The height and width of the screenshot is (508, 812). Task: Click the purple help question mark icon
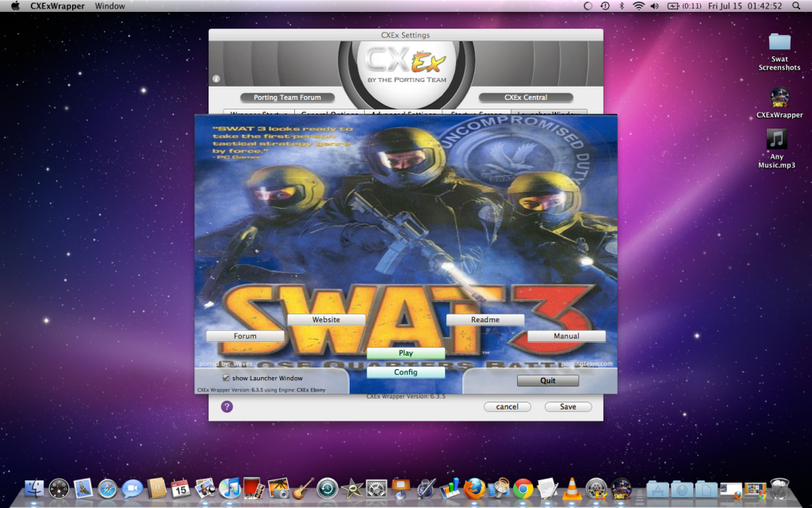click(227, 406)
